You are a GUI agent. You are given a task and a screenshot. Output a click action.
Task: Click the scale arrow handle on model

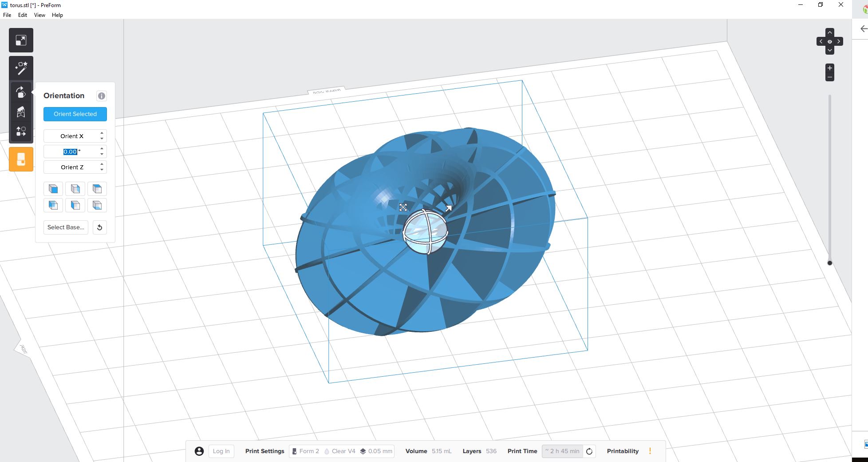[x=449, y=208]
